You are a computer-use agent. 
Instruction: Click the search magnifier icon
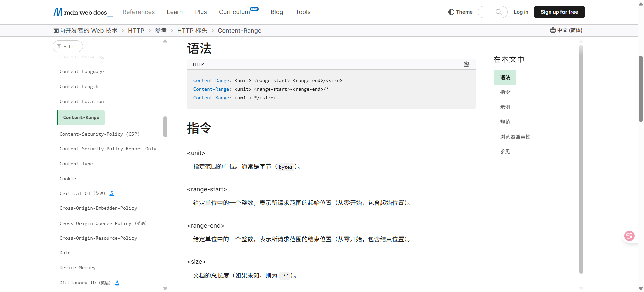coord(499,12)
